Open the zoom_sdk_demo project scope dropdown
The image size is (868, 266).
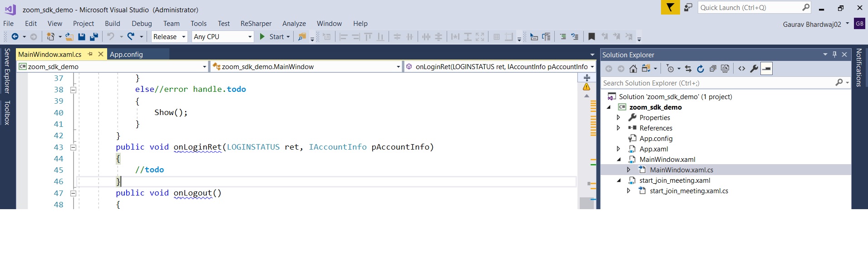click(204, 67)
